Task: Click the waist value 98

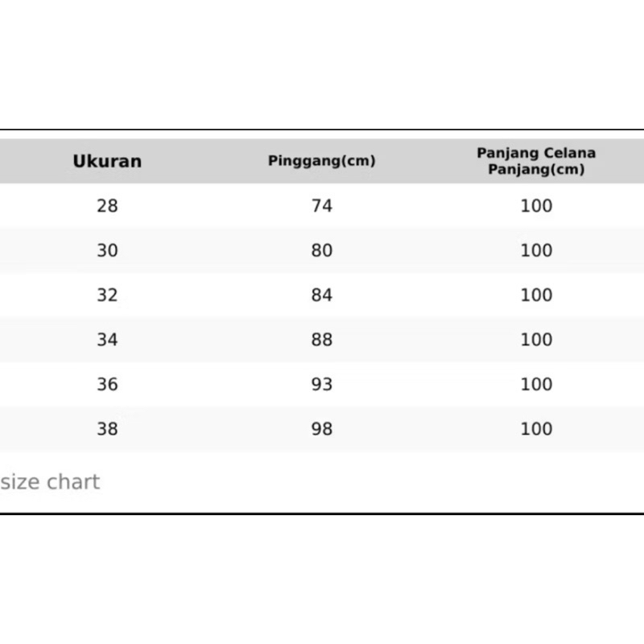Action: (321, 429)
